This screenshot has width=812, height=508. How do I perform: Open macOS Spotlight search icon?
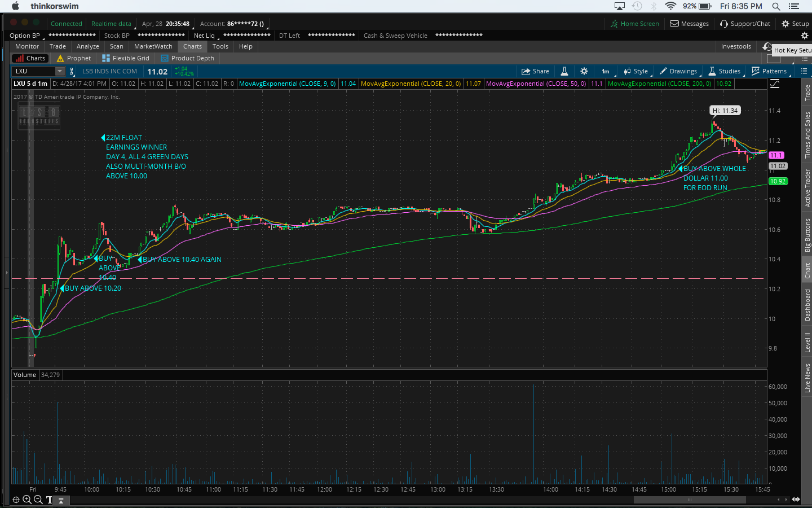(x=776, y=6)
